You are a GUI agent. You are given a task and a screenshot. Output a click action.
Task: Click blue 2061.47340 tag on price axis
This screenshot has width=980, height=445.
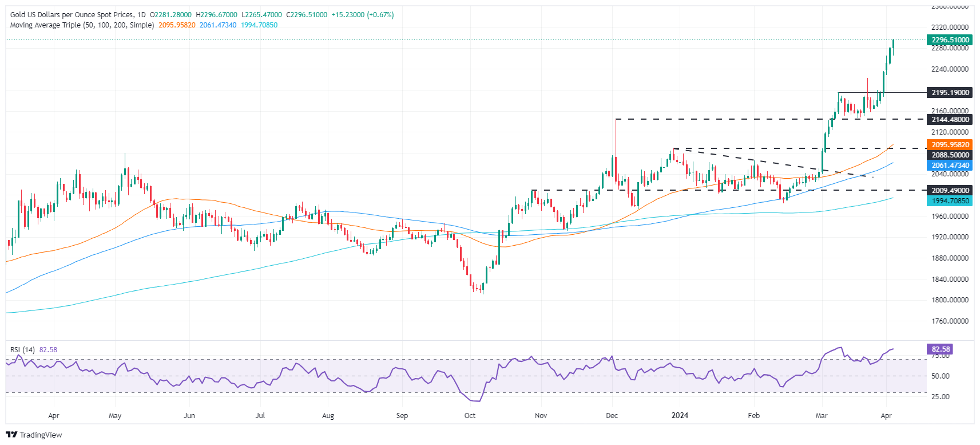click(x=950, y=166)
